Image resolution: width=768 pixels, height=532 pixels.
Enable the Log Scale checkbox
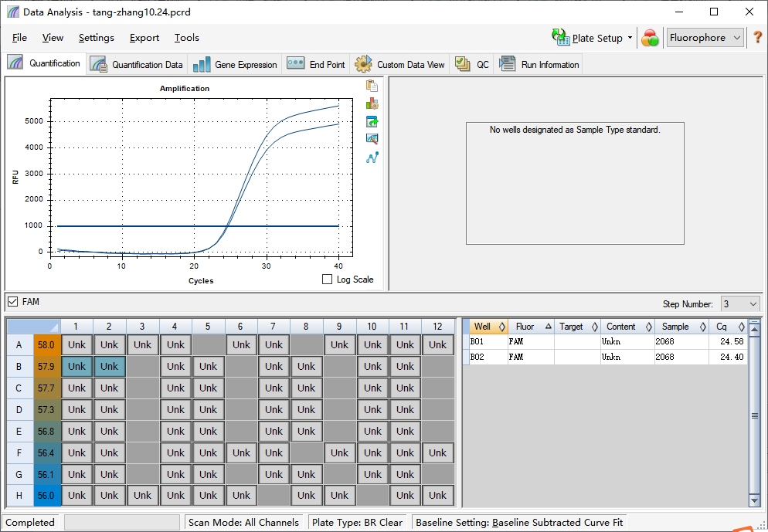coord(327,280)
